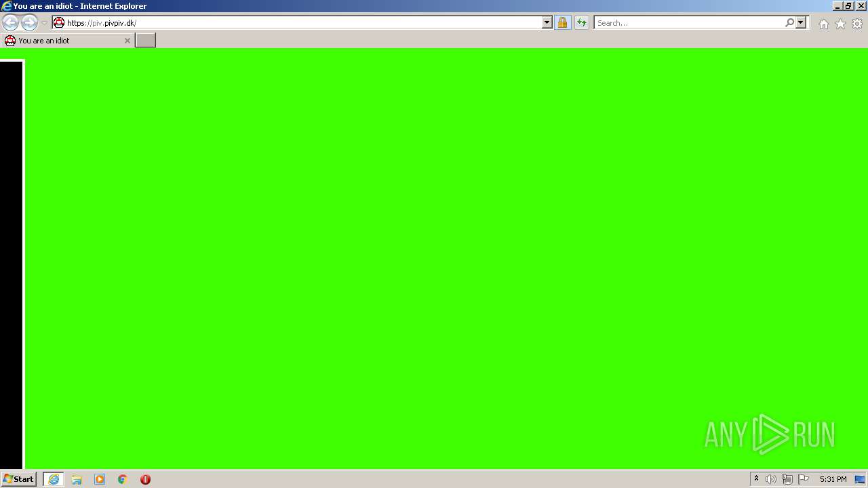
Task: View the security lock report icon
Action: 562,22
